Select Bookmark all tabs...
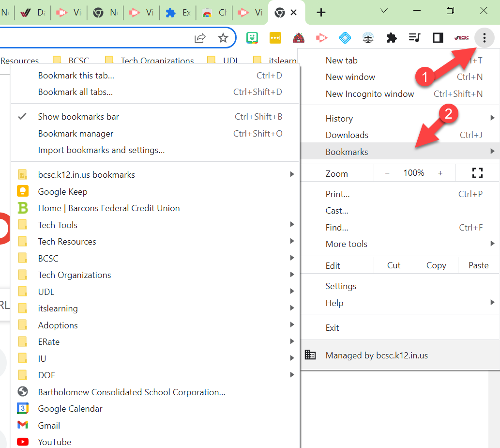 coord(155,92)
